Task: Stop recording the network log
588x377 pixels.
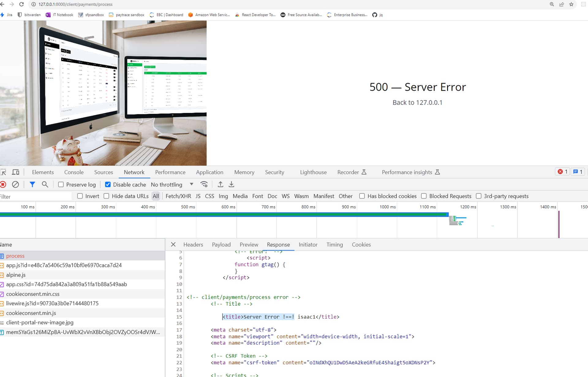Action: 3,185
